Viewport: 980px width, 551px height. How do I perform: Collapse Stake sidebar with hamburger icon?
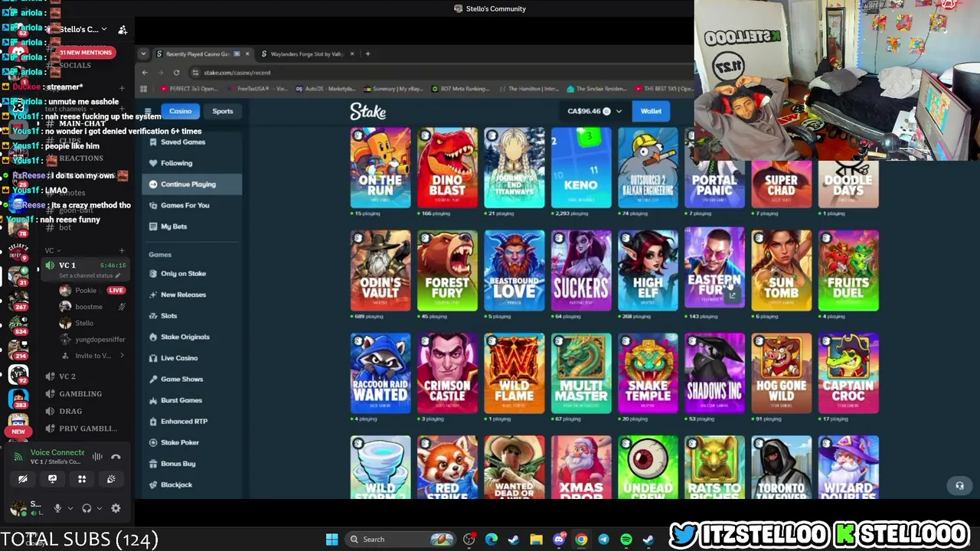pos(148,111)
